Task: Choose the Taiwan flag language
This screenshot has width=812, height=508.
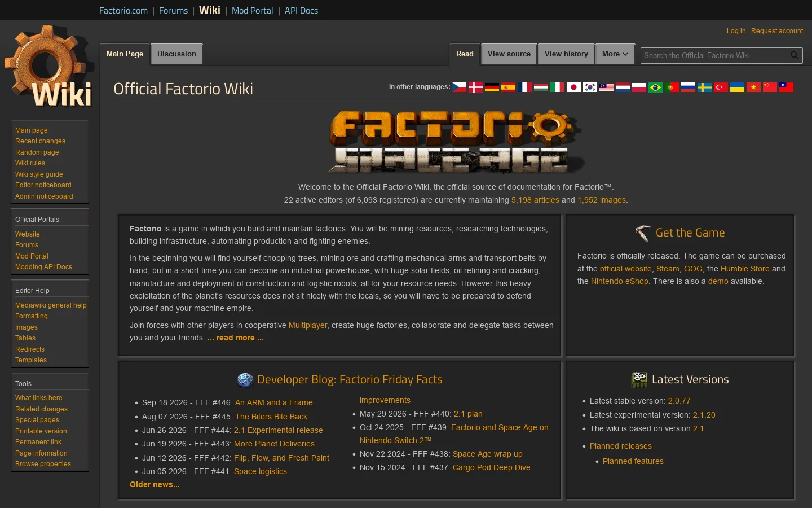Action: coord(787,87)
